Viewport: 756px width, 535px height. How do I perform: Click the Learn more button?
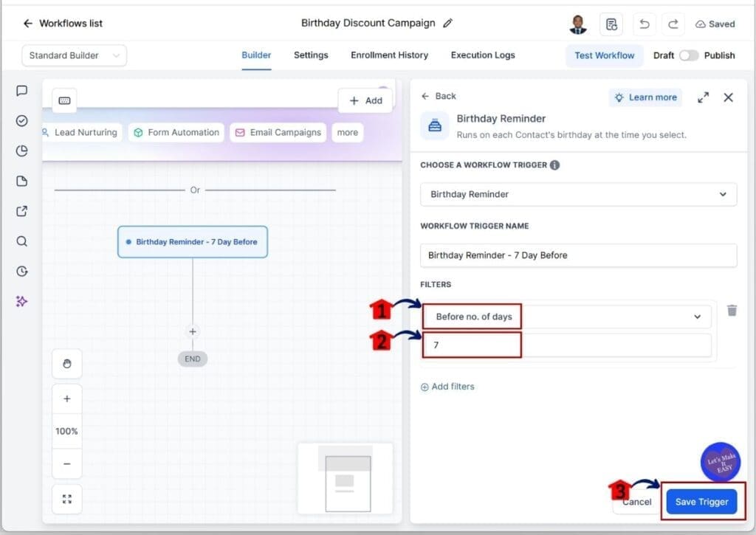point(645,97)
